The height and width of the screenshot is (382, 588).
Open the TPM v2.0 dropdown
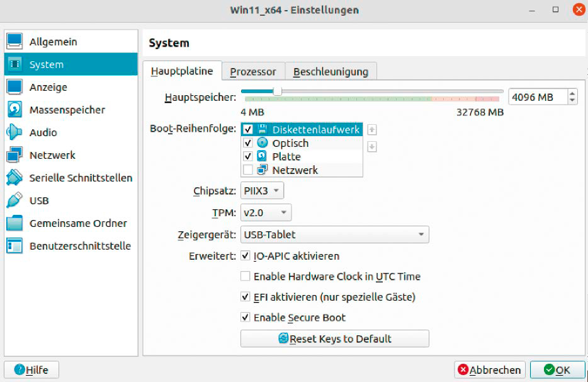(x=266, y=212)
